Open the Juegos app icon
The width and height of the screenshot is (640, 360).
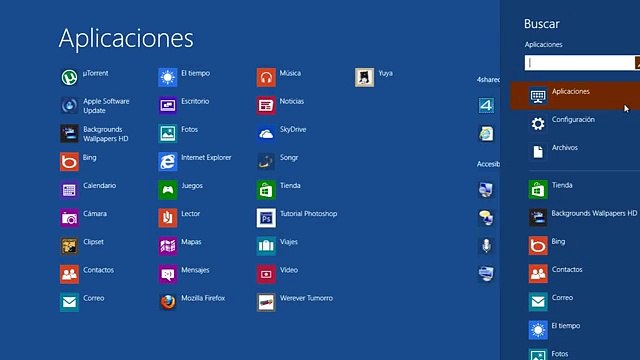pyautogui.click(x=168, y=190)
